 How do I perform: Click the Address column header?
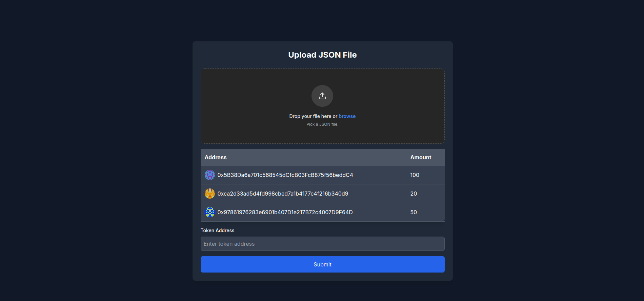216,157
